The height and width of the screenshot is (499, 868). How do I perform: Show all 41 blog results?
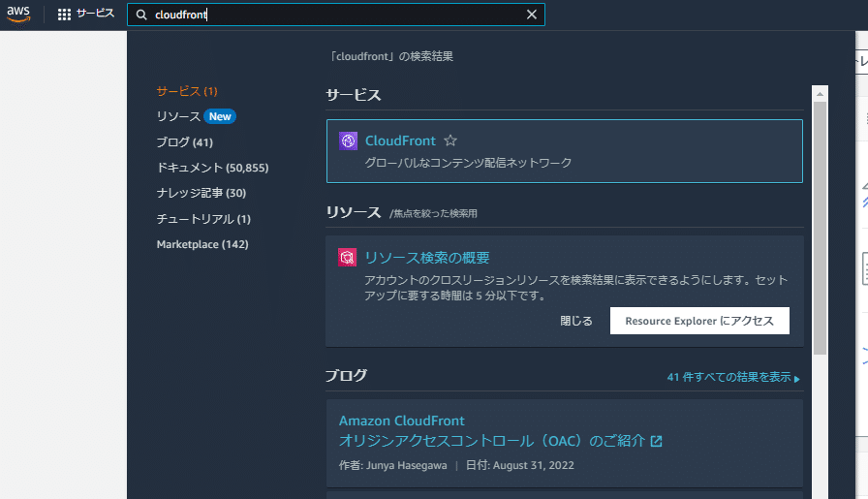point(728,377)
